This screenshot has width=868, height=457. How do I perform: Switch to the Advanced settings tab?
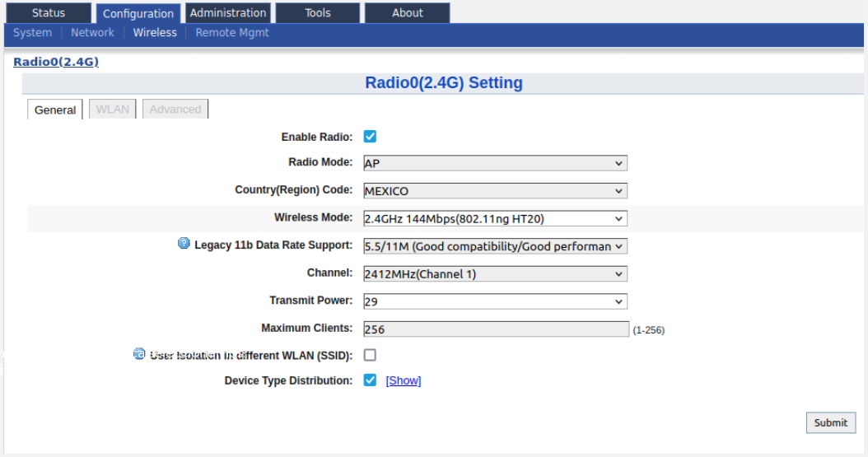pos(175,109)
